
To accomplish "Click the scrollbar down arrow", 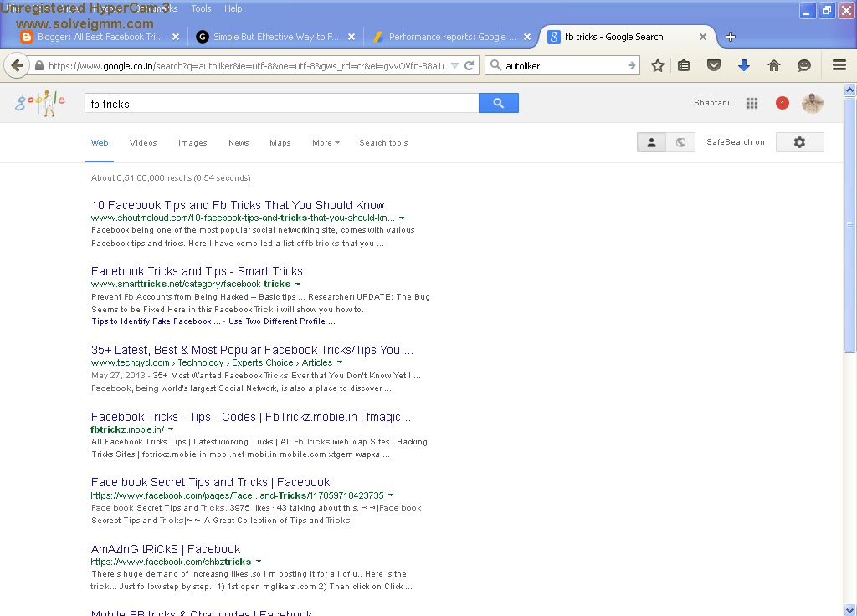I will tap(849, 609).
